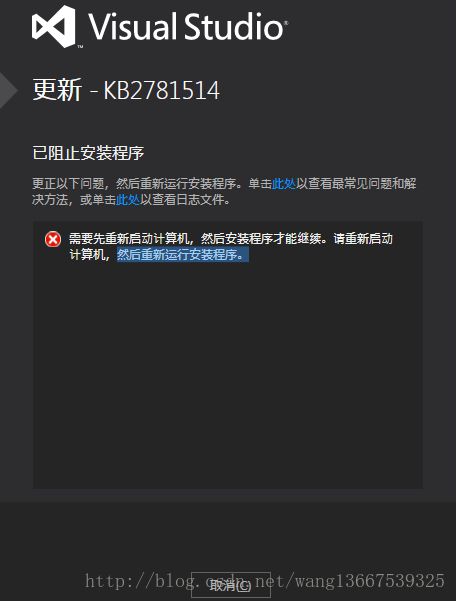This screenshot has width=456, height=601.
Task: Click the text 以查看最常见问题和解 after the first link
Action: coord(356,184)
